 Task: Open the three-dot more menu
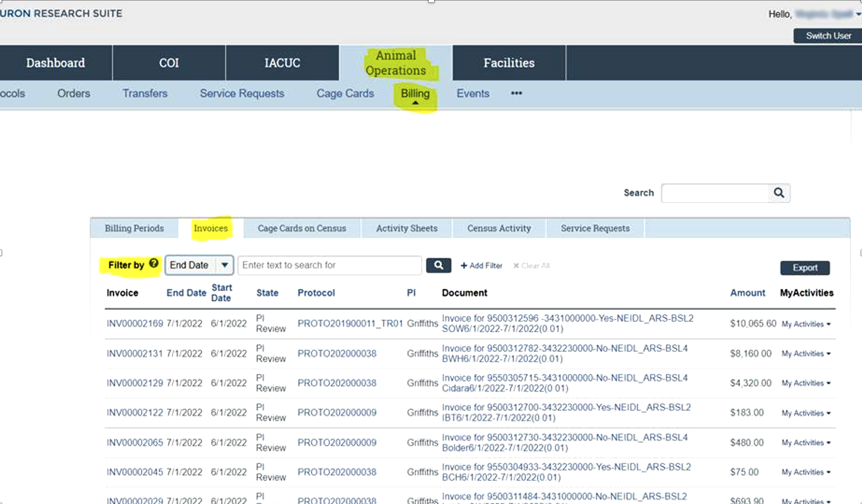tap(516, 93)
